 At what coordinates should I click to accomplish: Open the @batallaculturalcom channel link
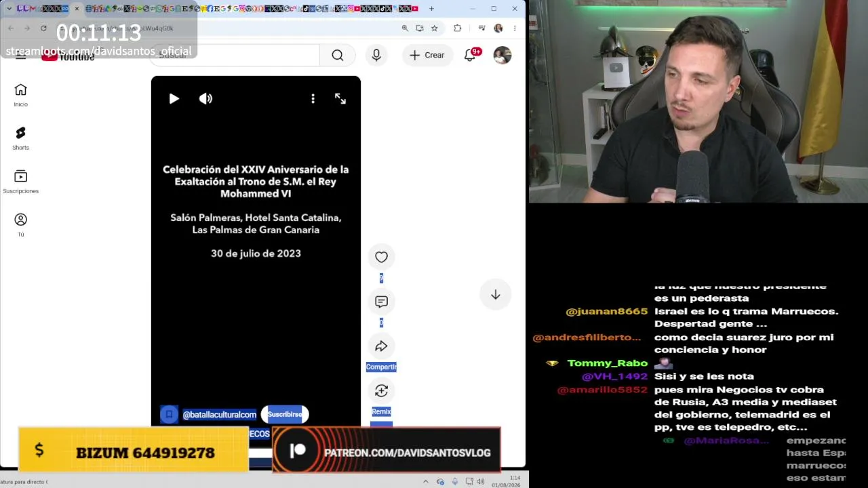220,415
